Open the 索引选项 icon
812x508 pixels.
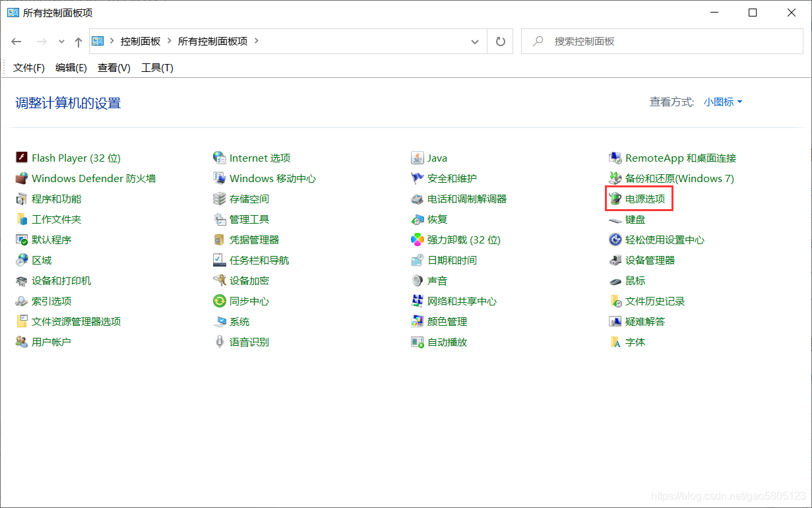(22, 301)
